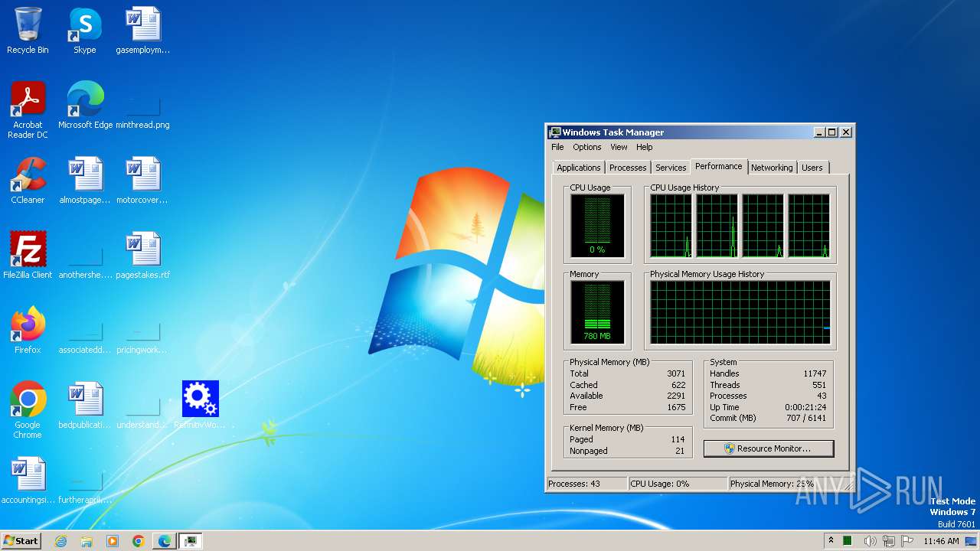
Task: Click the Total physical memory value 3071
Action: click(676, 373)
